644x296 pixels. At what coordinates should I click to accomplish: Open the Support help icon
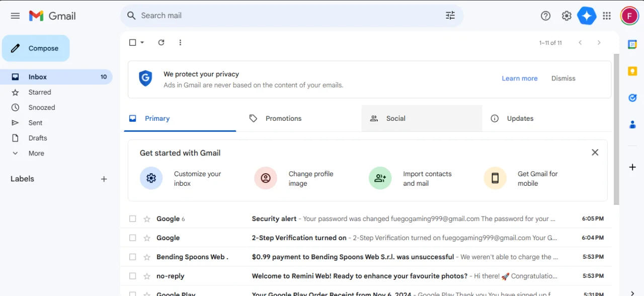546,16
